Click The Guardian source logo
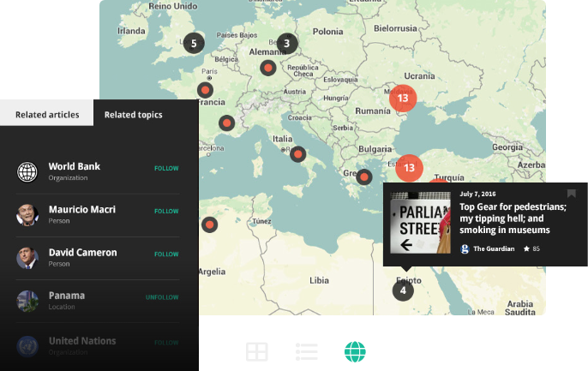The width and height of the screenshot is (588, 371). tap(465, 248)
